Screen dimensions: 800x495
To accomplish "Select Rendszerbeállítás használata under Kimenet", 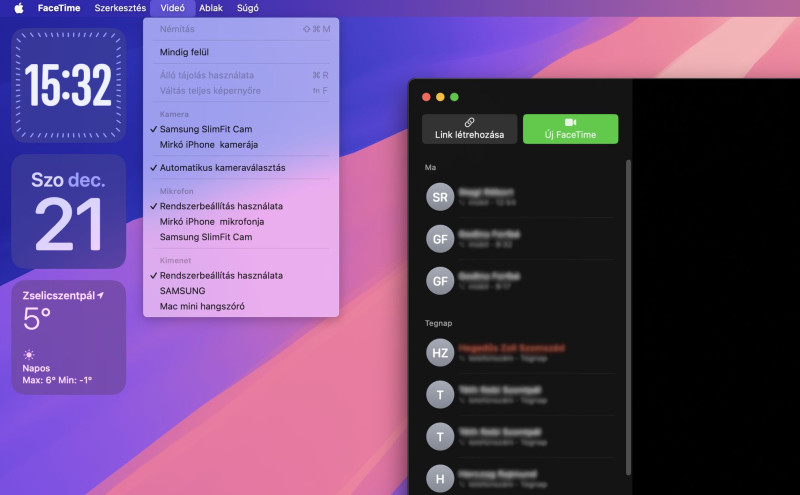I will tap(241, 276).
